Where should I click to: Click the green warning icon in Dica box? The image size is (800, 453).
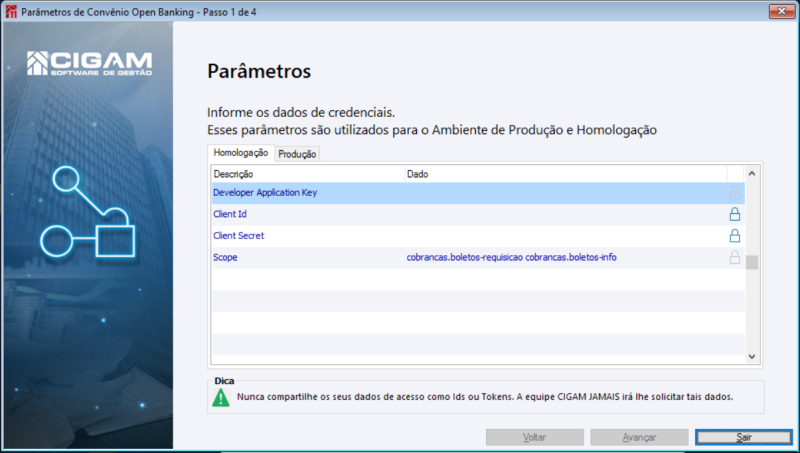tap(221, 397)
